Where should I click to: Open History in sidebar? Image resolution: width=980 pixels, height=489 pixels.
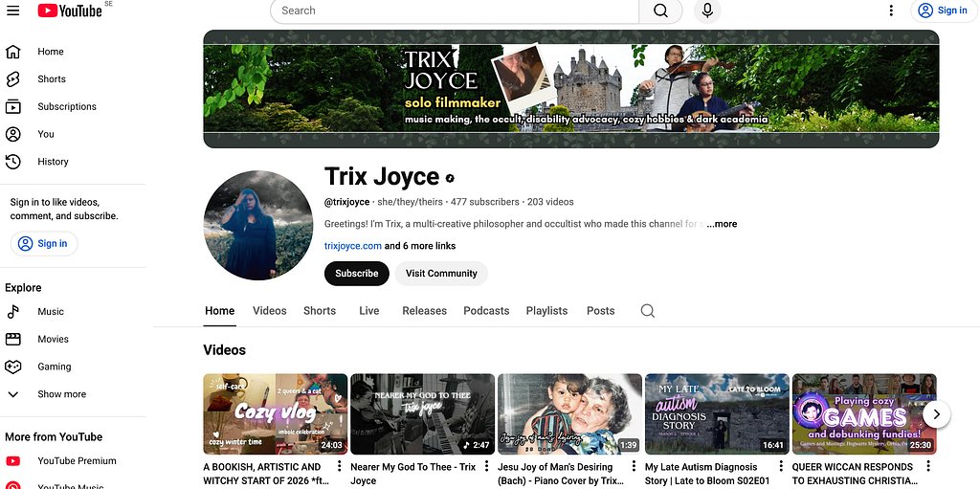pyautogui.click(x=53, y=162)
